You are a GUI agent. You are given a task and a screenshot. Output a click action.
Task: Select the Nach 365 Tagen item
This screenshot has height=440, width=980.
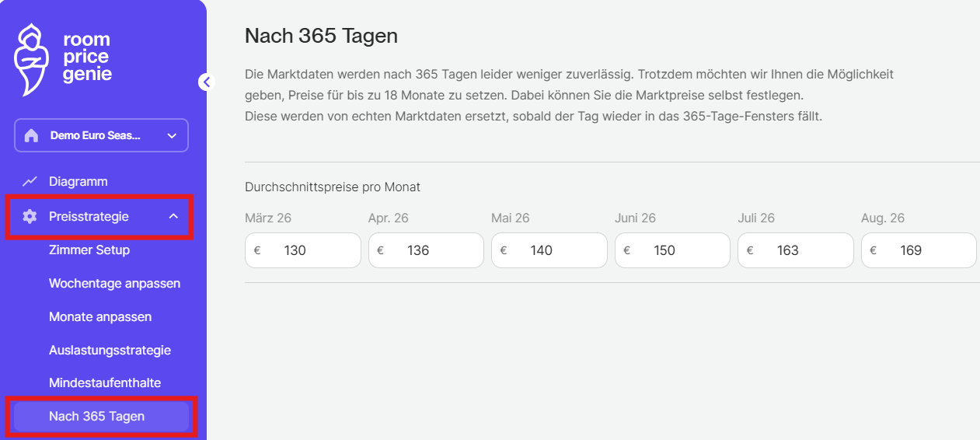[97, 416]
